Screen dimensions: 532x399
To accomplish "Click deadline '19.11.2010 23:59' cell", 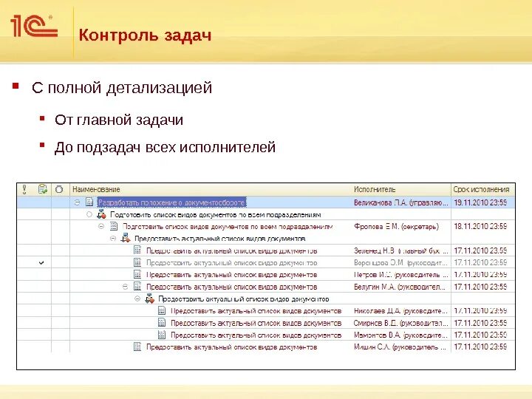I will 480,202.
